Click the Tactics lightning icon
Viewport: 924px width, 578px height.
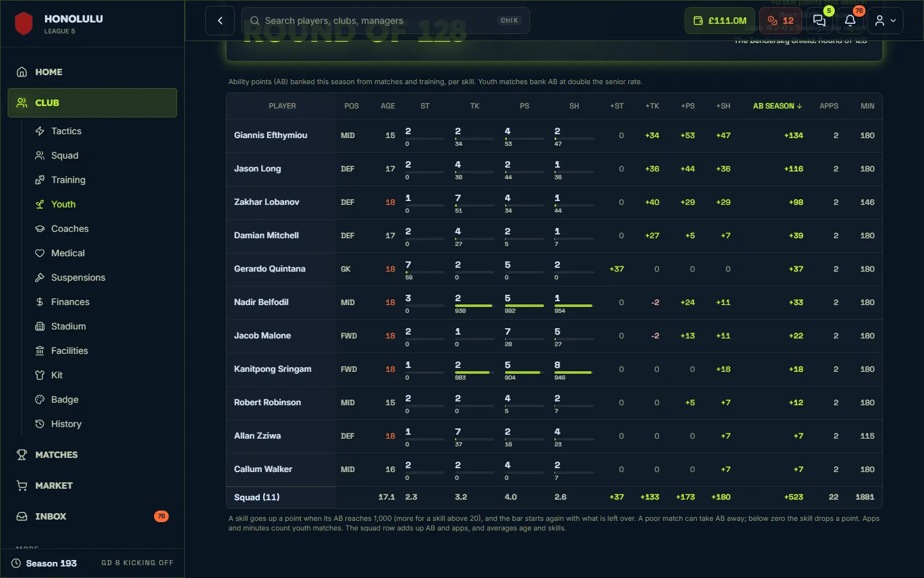click(x=40, y=131)
